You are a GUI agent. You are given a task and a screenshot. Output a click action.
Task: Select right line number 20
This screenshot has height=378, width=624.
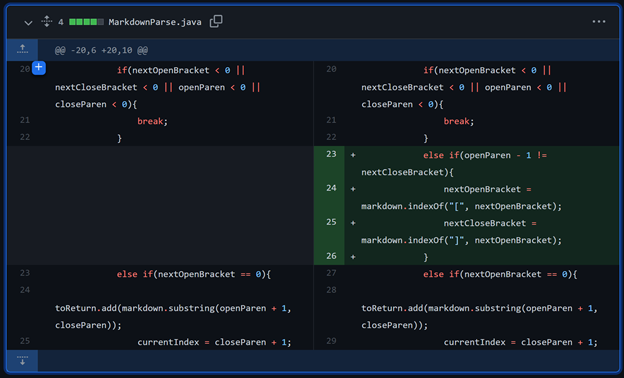[331, 69]
